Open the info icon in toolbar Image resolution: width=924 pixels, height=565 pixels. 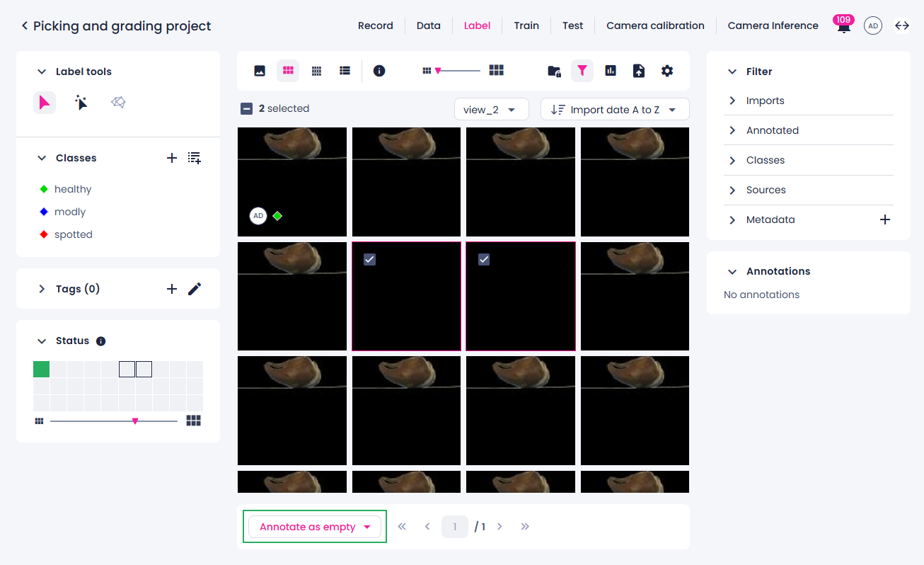click(x=379, y=71)
